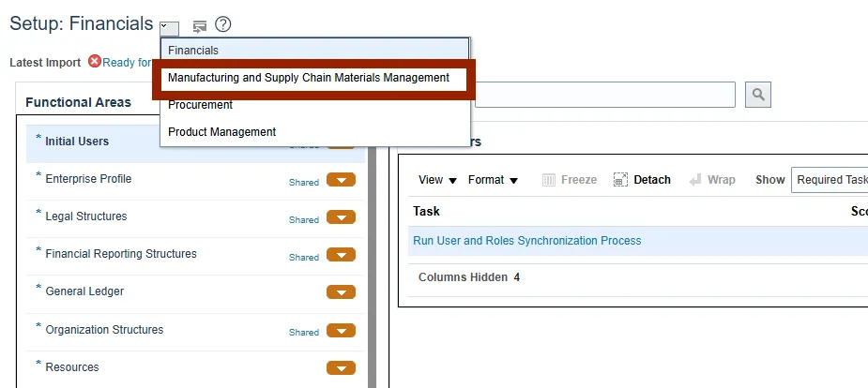Open Enterprise Profile orange actions arrow
The height and width of the screenshot is (388, 868).
[341, 180]
